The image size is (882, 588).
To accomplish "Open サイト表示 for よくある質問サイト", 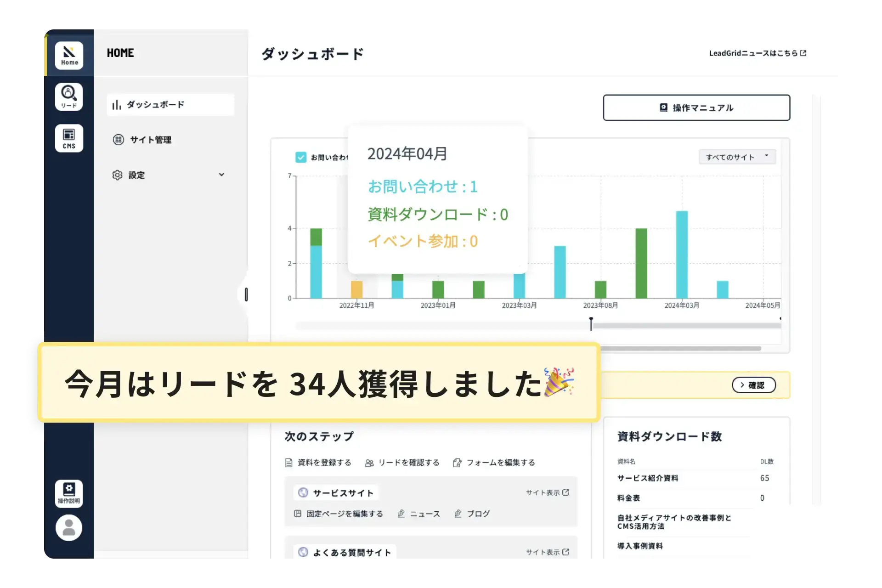I will click(x=548, y=552).
